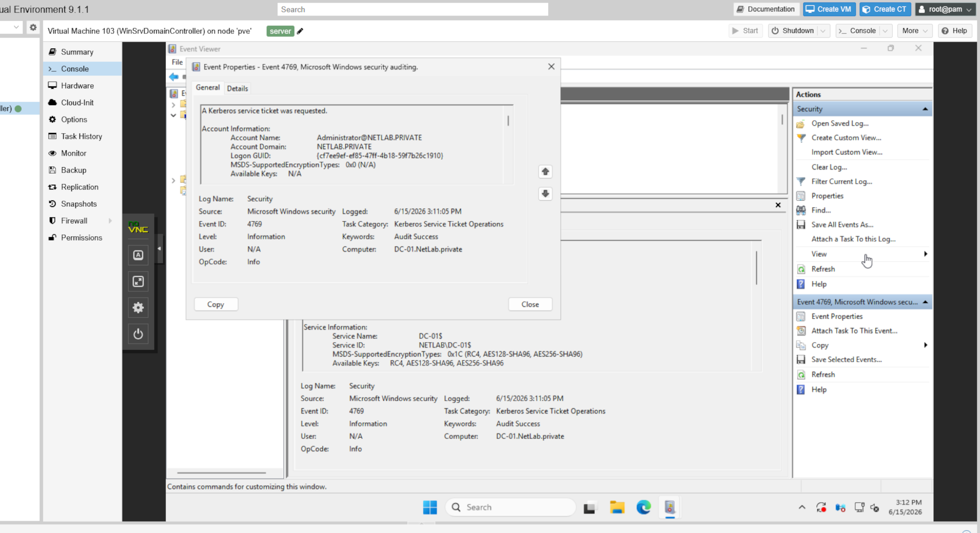Open Find in Actions pane
Viewport: 980px width, 533px height.
tap(820, 210)
